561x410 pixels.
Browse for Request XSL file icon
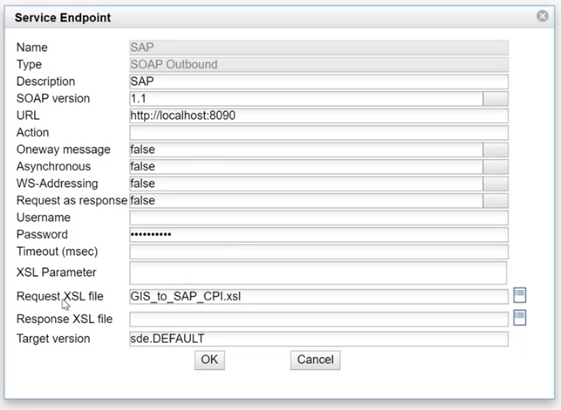pos(519,296)
